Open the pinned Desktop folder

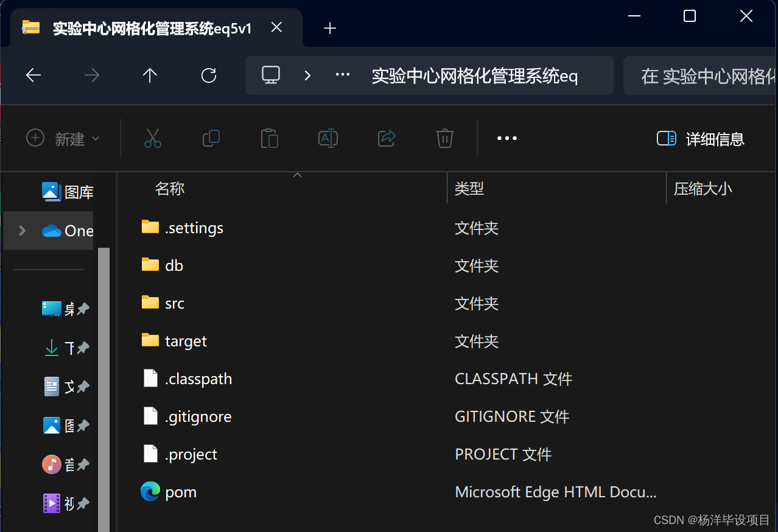click(x=65, y=309)
